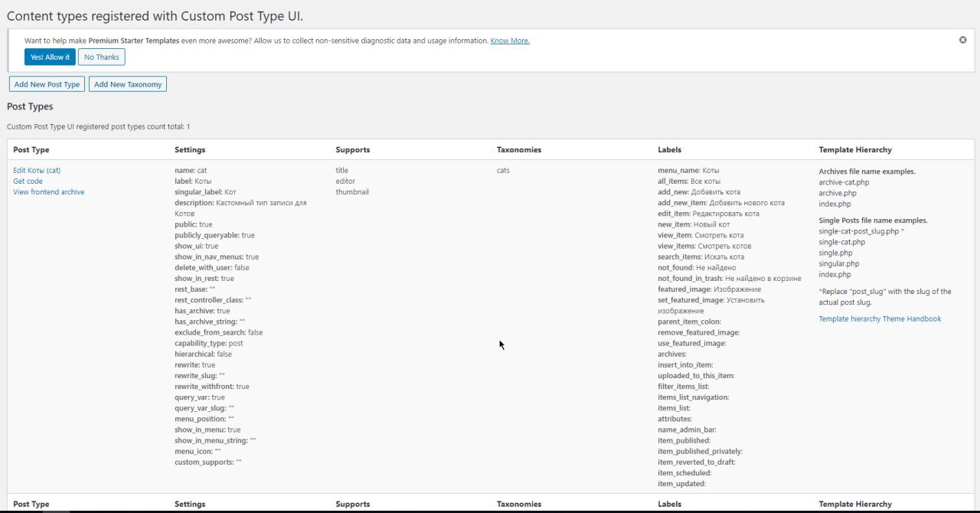Screen dimensions: 980x513
Task: Click the top "Template Hierarchy" column header
Action: (x=855, y=150)
